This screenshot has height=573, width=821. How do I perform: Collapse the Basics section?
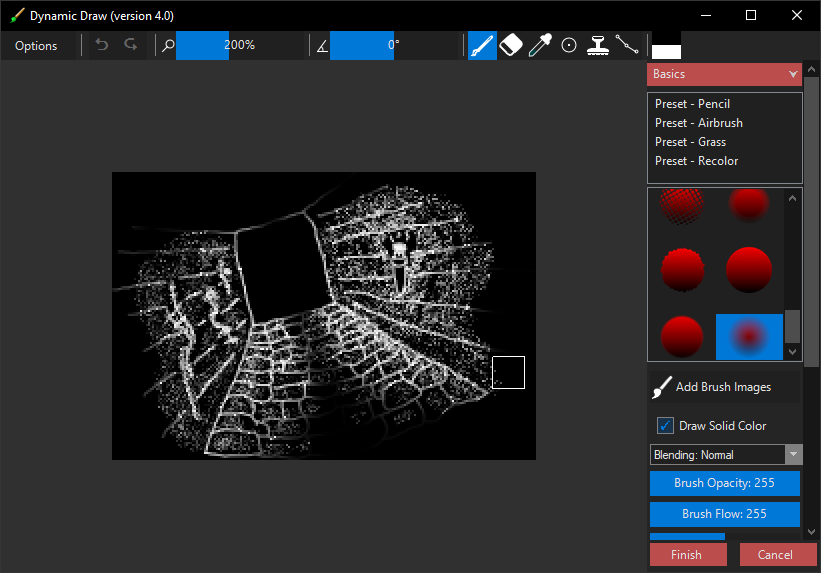coord(724,74)
